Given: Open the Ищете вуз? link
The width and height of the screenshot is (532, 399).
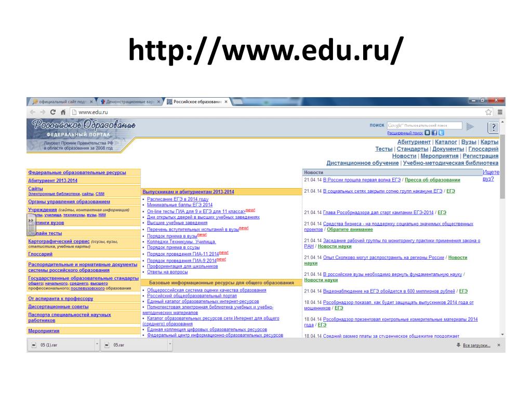Looking at the screenshot, I should [490, 176].
